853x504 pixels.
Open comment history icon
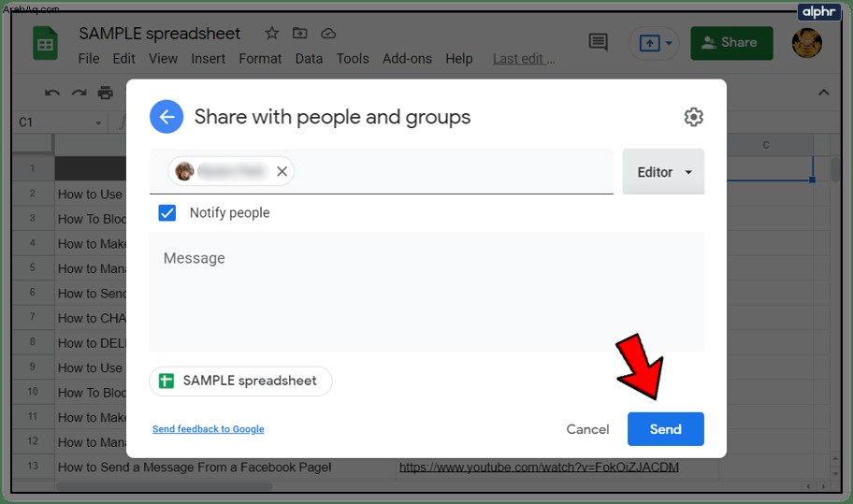(x=599, y=42)
